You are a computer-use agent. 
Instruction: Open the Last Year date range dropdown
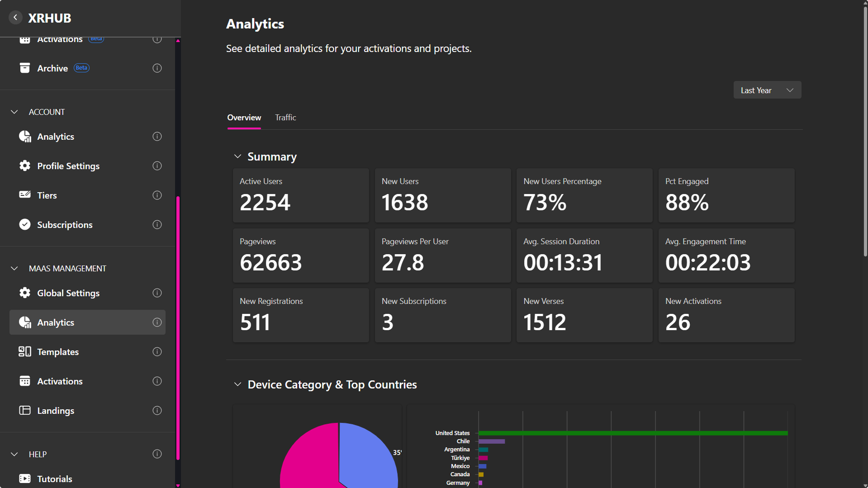click(767, 90)
